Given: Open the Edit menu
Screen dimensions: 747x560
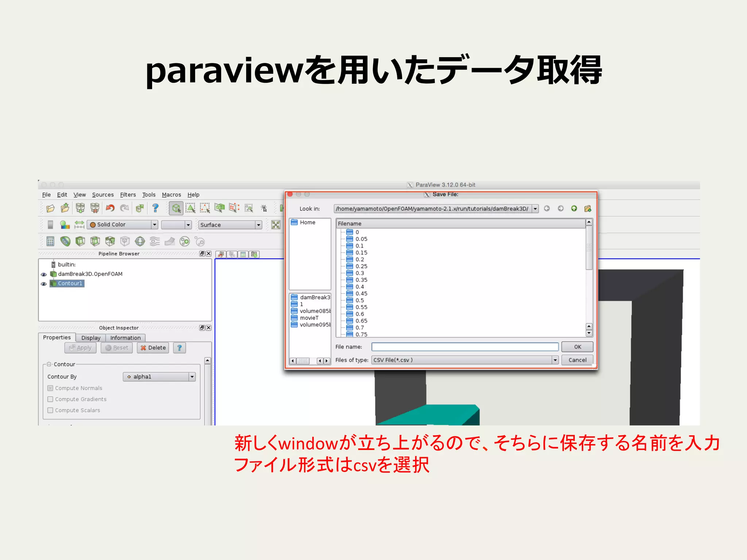Looking at the screenshot, I should [62, 195].
